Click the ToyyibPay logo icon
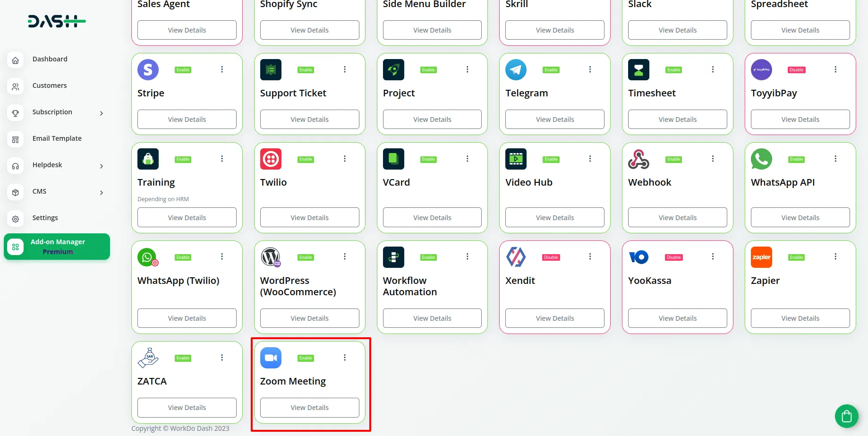This screenshot has width=868, height=436. pyautogui.click(x=761, y=70)
